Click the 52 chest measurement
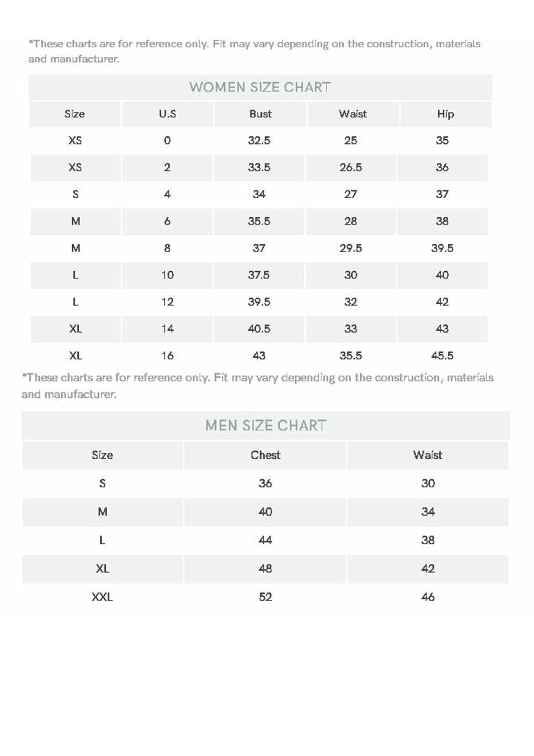Viewport: 534px width, 756px height. (x=265, y=597)
